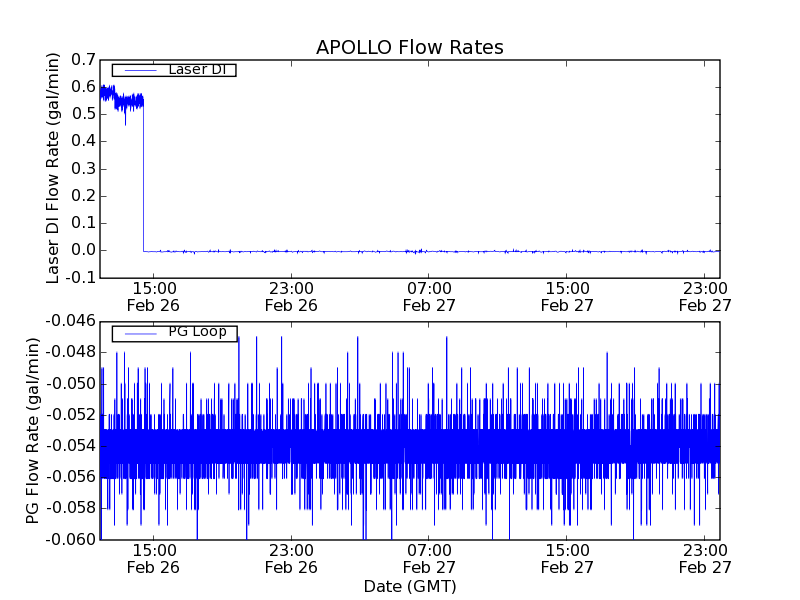Click the -0.1 y-axis tick label
This screenshot has height=600, width=800.
(x=80, y=277)
